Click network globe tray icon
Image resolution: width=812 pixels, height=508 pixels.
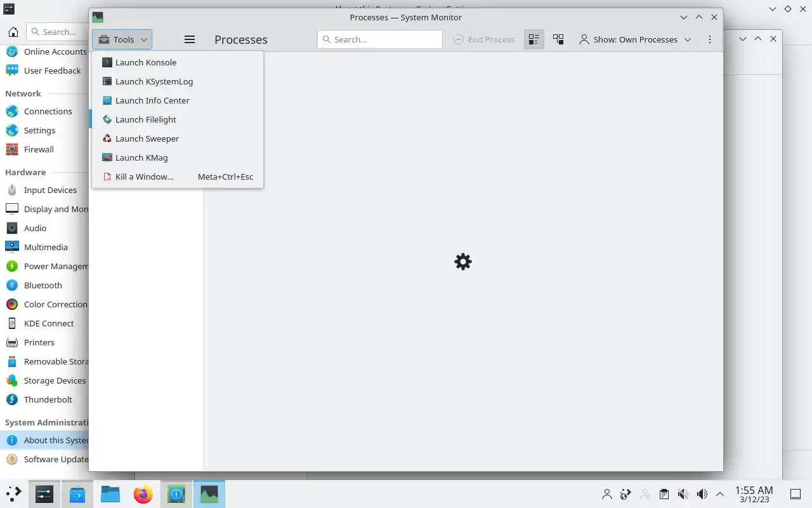pos(626,494)
